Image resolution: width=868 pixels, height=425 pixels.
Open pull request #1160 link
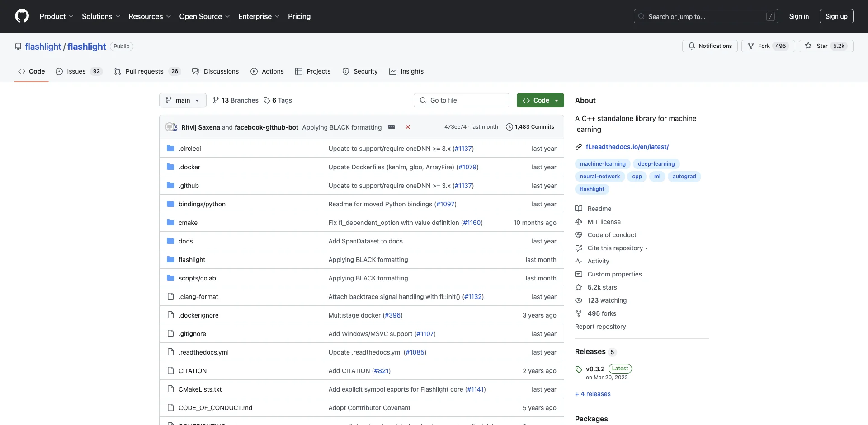[472, 223]
